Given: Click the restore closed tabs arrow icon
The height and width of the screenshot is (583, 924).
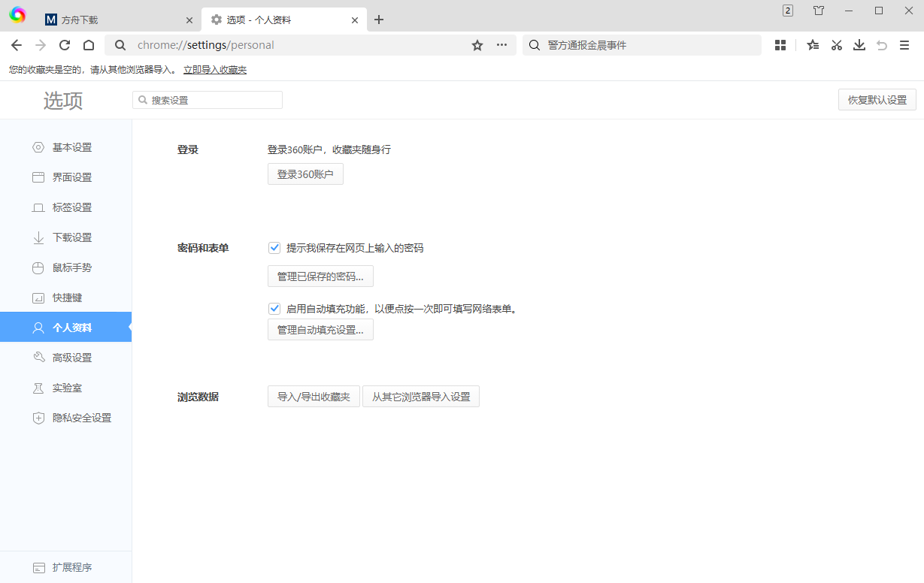Looking at the screenshot, I should tap(881, 45).
